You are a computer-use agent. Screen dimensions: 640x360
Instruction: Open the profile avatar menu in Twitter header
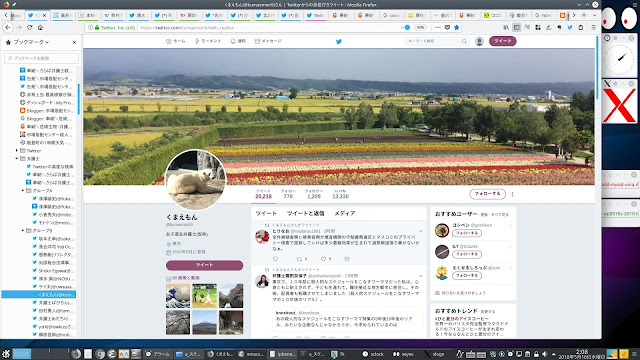[x=479, y=41]
